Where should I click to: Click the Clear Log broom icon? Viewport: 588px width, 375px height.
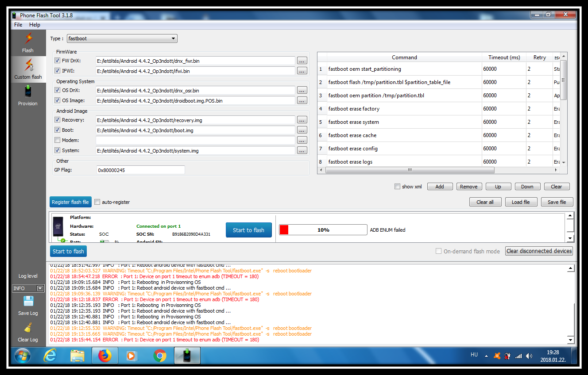28,328
